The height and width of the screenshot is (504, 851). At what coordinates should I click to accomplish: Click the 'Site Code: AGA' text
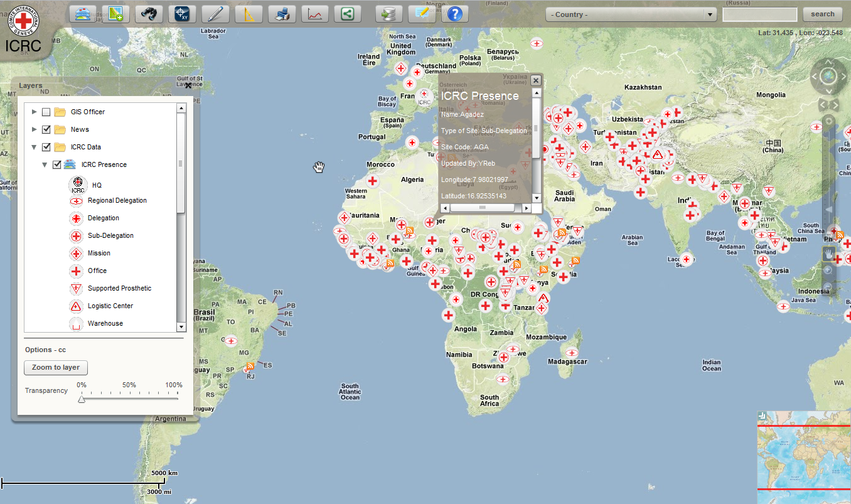(465, 147)
